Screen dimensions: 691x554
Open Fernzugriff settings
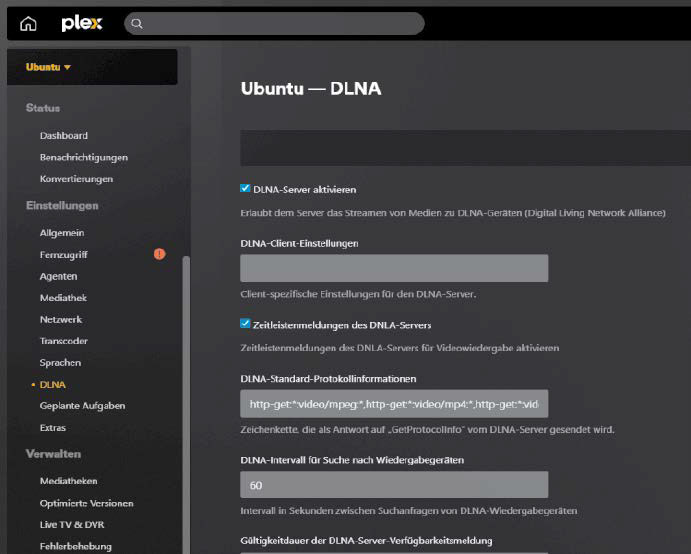click(63, 255)
